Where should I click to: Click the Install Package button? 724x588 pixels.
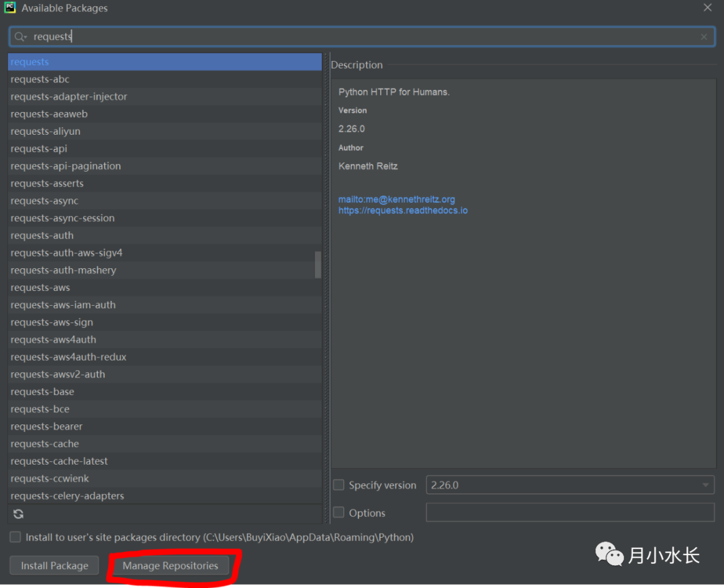click(x=54, y=565)
